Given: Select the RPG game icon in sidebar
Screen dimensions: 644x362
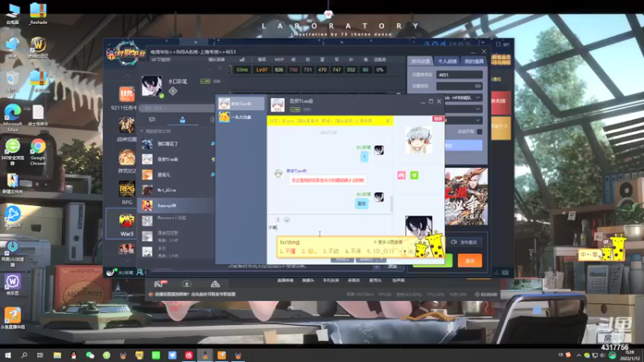Looking at the screenshot, I should pyautogui.click(x=126, y=189).
